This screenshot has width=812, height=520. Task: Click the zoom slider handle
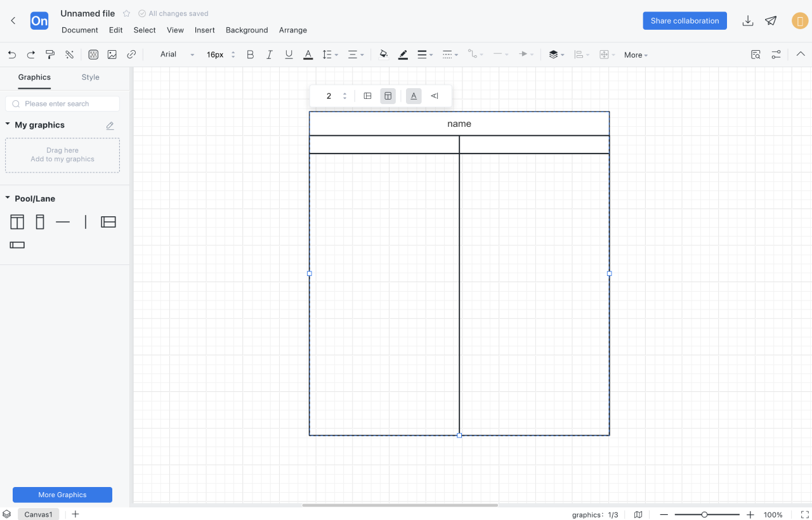point(704,515)
